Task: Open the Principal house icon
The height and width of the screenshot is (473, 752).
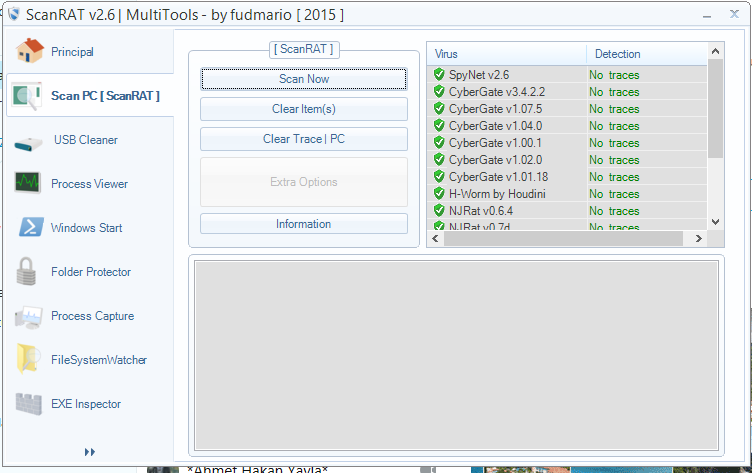Action: (30, 50)
